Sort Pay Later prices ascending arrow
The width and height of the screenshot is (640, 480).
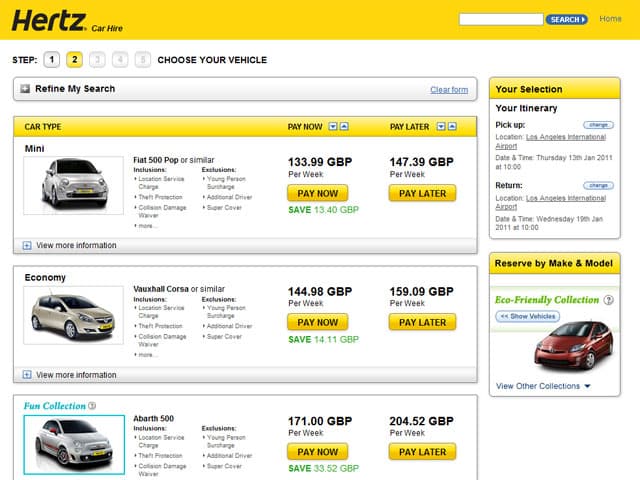pos(452,127)
